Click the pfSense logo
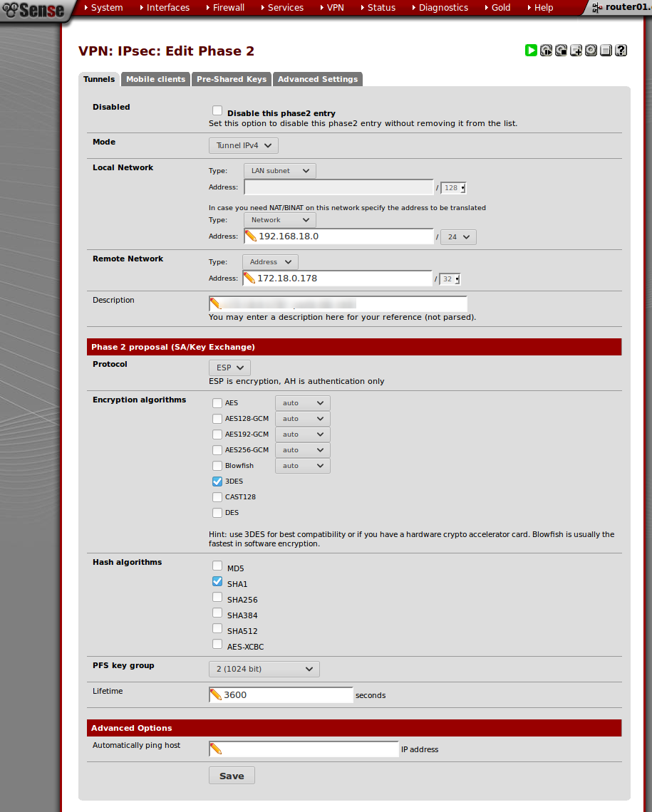The height and width of the screenshot is (812, 652). coord(33,9)
